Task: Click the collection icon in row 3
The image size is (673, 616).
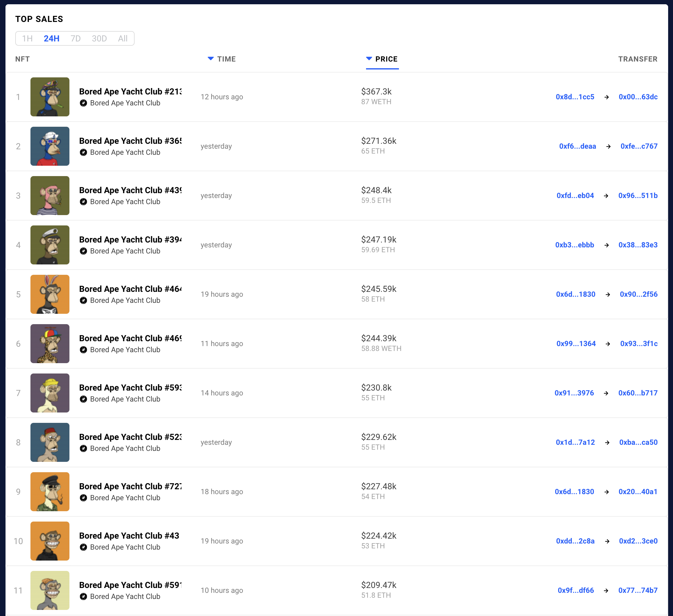Action: click(x=83, y=202)
